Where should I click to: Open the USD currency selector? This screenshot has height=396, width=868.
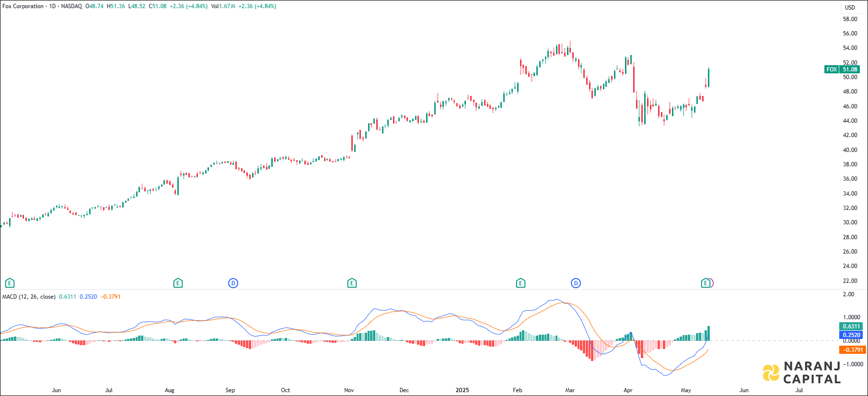pos(850,7)
